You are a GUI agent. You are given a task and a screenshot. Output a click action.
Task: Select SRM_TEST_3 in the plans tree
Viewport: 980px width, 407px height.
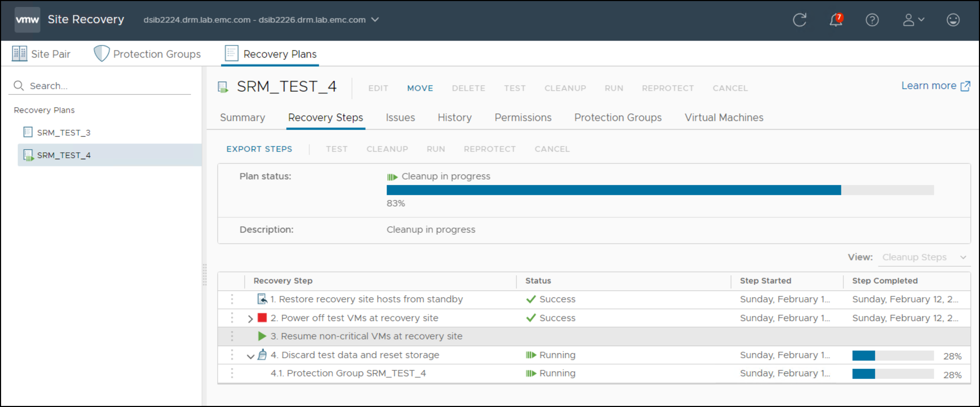[x=63, y=132]
